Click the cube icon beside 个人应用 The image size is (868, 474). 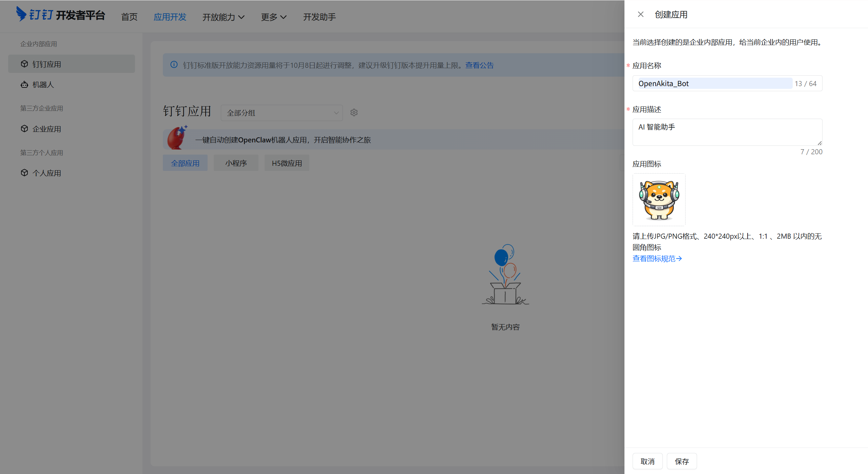pyautogui.click(x=24, y=173)
